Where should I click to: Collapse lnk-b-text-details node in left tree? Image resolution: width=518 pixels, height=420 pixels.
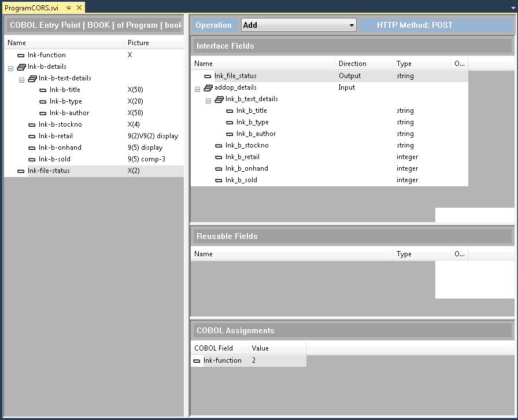(x=22, y=79)
